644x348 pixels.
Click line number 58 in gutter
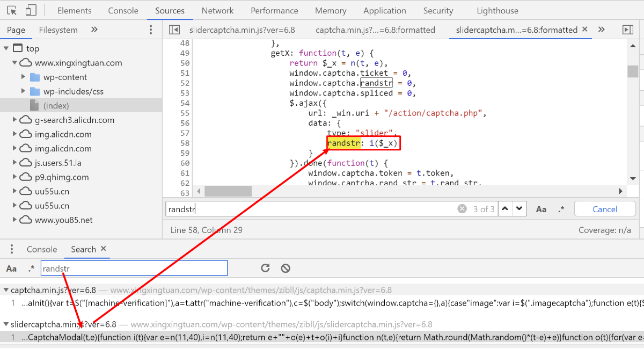(185, 143)
